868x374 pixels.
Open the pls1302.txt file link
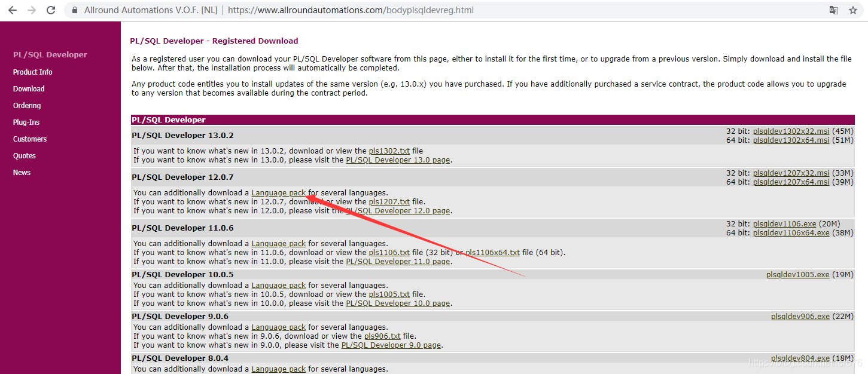pyautogui.click(x=389, y=151)
